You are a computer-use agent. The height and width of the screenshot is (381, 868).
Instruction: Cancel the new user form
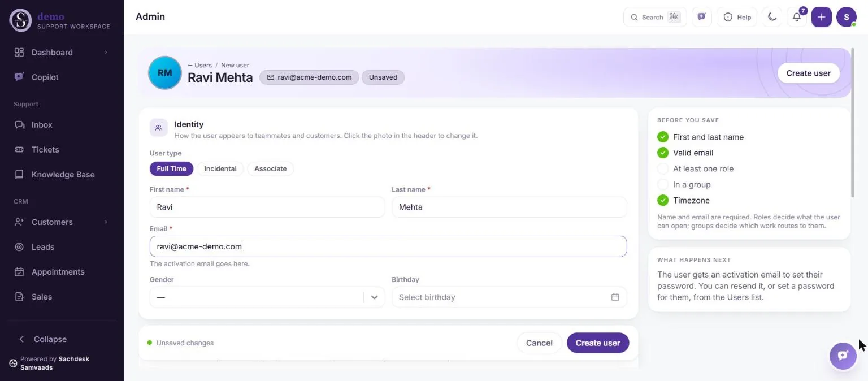point(539,343)
